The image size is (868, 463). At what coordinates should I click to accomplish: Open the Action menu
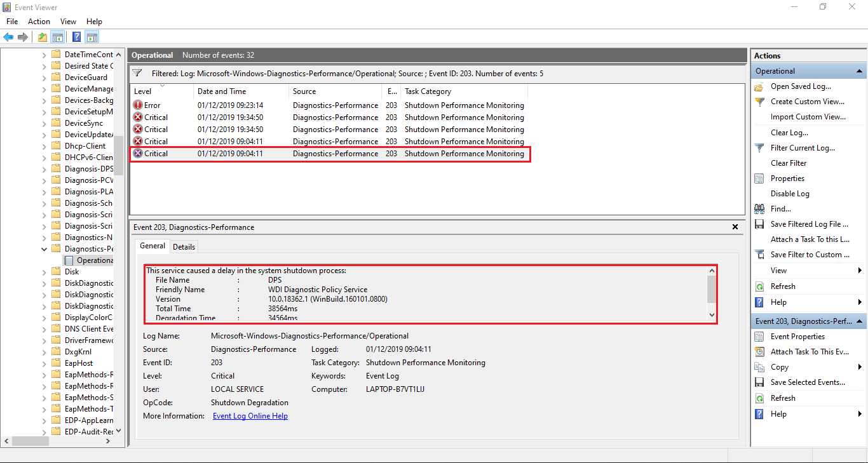click(x=39, y=22)
